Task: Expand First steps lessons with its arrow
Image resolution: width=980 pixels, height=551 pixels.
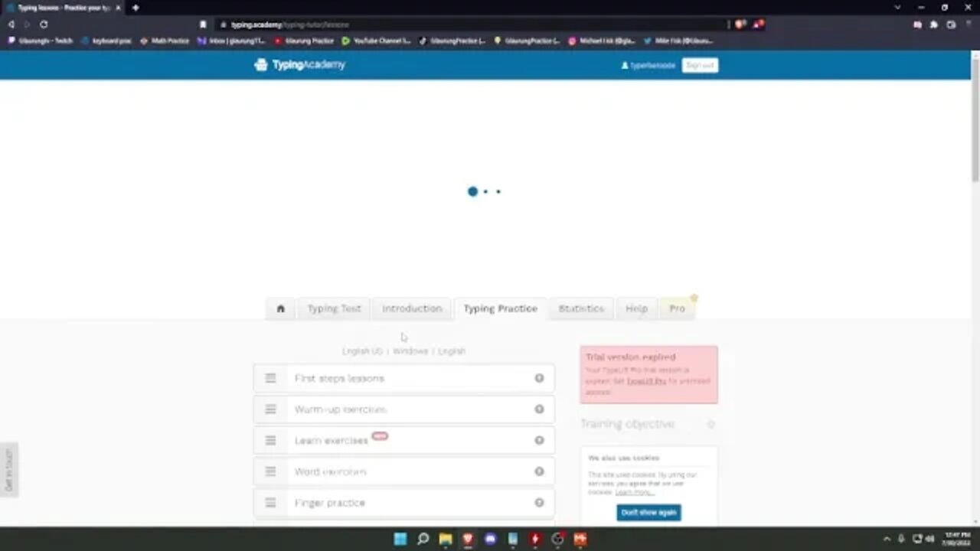Action: pos(539,378)
